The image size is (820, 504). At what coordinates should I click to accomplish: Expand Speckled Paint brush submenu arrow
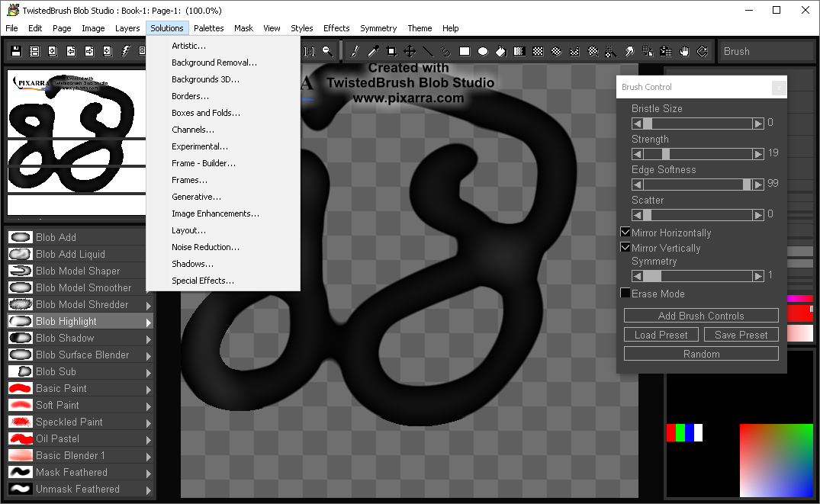149,423
